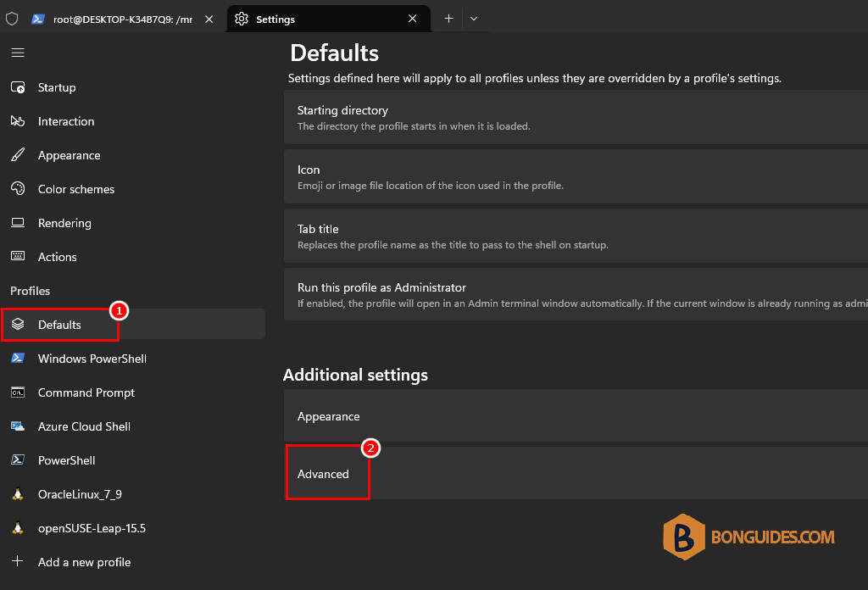Open Appearance under Additional settings

(x=576, y=415)
